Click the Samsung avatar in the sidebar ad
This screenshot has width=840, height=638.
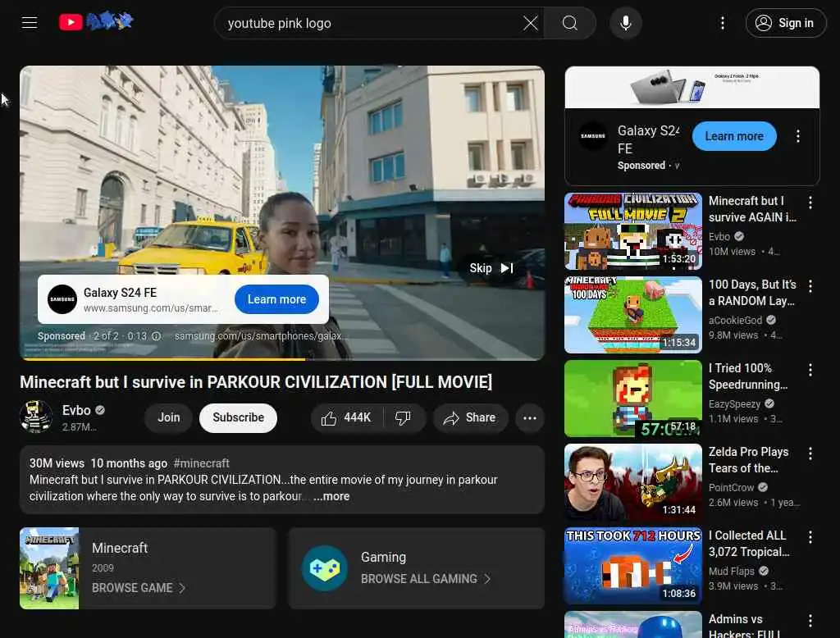click(x=593, y=136)
